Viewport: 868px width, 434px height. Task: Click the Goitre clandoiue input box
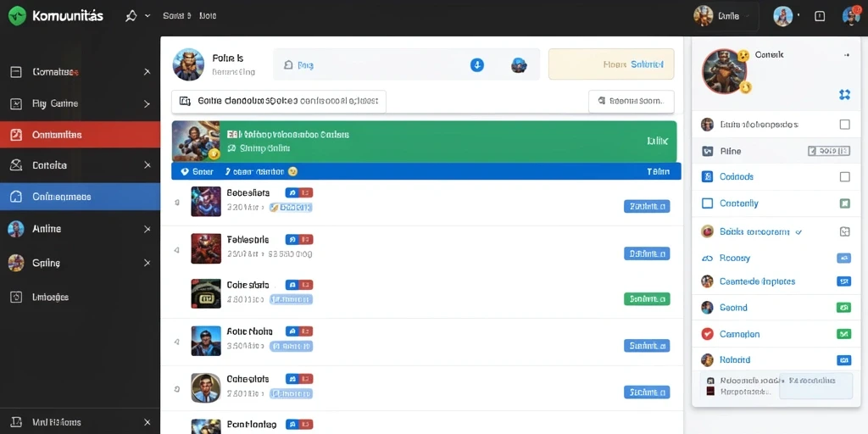pyautogui.click(x=278, y=102)
